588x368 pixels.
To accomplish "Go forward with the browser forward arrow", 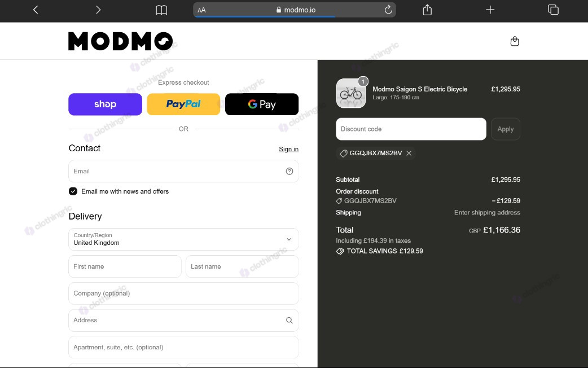I will [98, 10].
